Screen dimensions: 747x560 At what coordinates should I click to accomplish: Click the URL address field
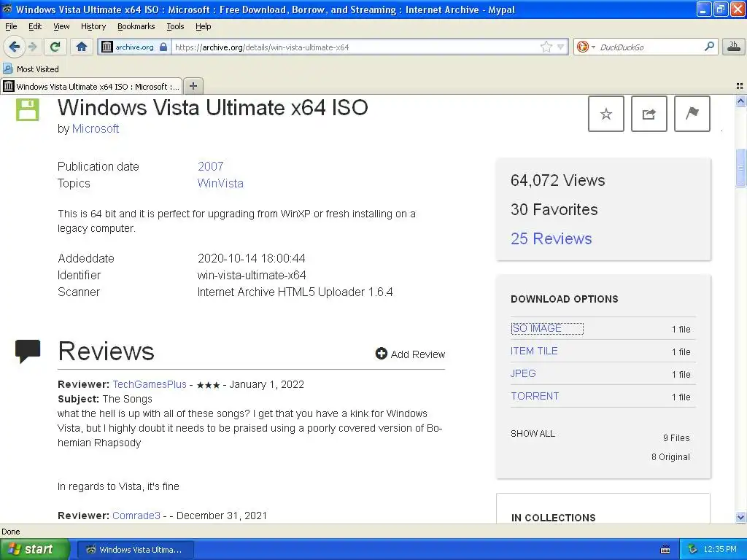pyautogui.click(x=355, y=47)
